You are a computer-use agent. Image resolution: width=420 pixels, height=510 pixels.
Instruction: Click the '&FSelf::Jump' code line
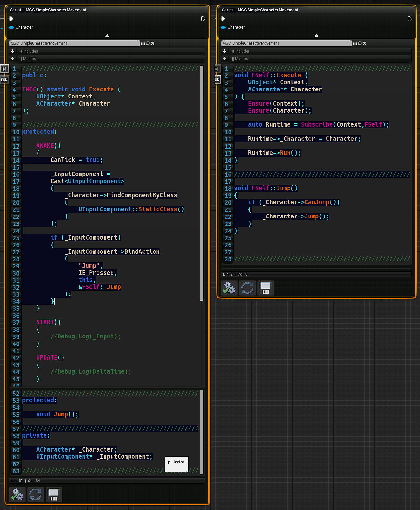click(x=100, y=287)
